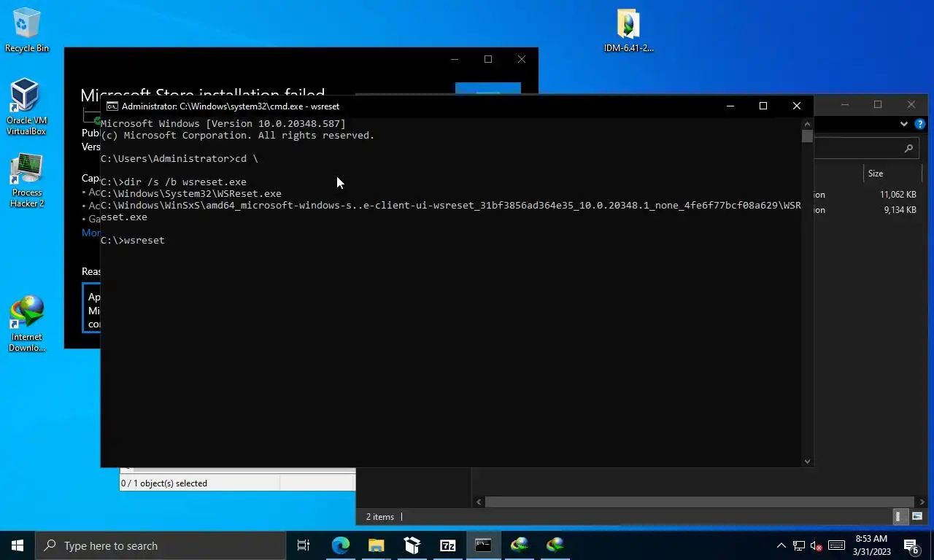Click the Explorer horizontal scrollbar left arrow
The height and width of the screenshot is (560, 934).
(479, 502)
